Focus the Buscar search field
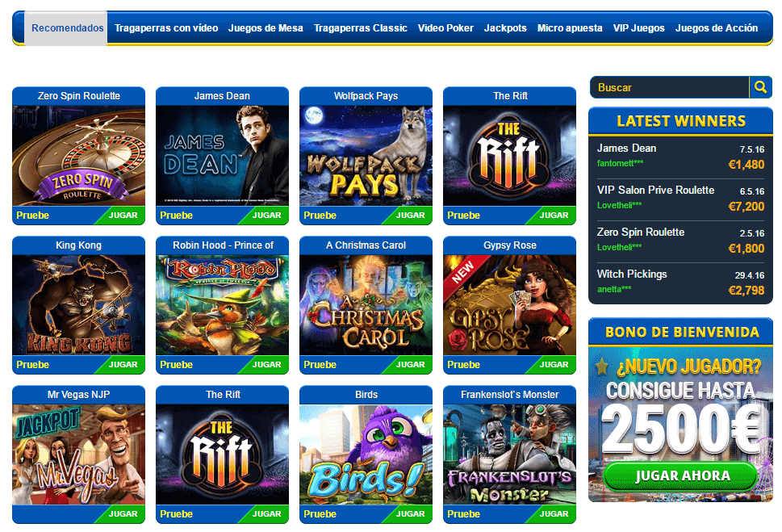The height and width of the screenshot is (532, 782). (669, 87)
